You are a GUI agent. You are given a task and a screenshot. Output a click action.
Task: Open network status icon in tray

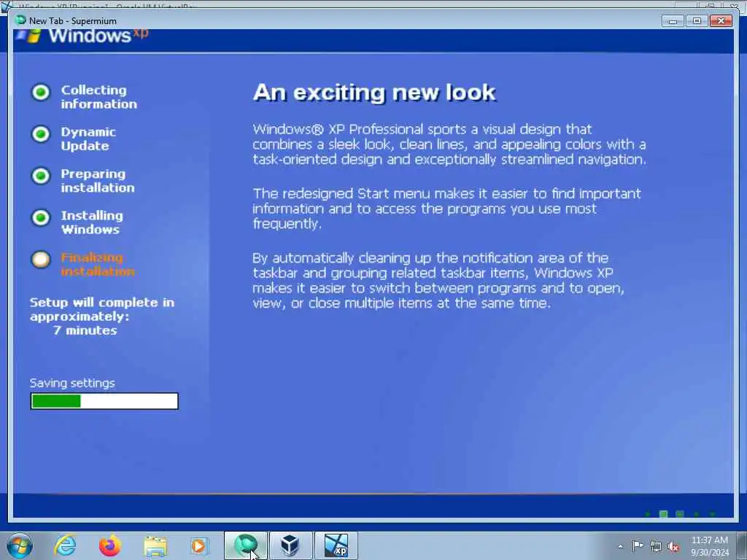[656, 546]
